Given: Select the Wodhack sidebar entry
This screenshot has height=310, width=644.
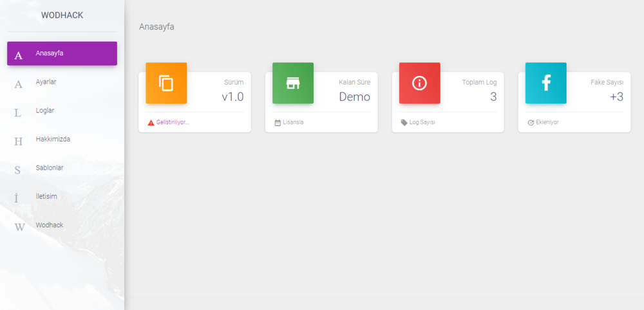Looking at the screenshot, I should click(62, 226).
